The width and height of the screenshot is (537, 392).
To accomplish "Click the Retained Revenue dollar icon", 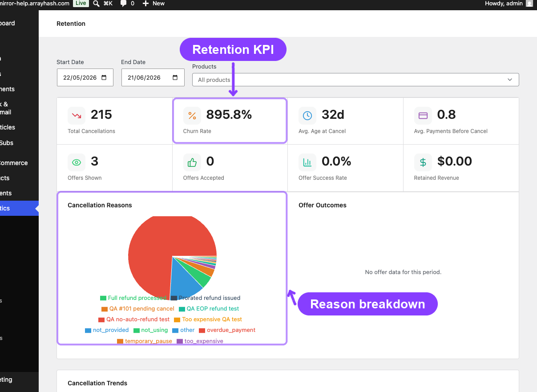I will pos(423,162).
